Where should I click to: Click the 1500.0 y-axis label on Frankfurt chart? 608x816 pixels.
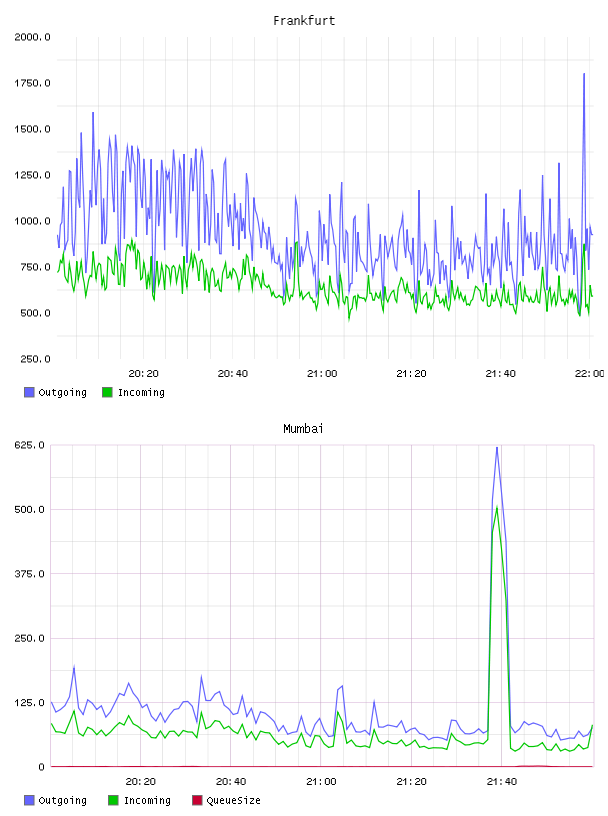tap(32, 129)
